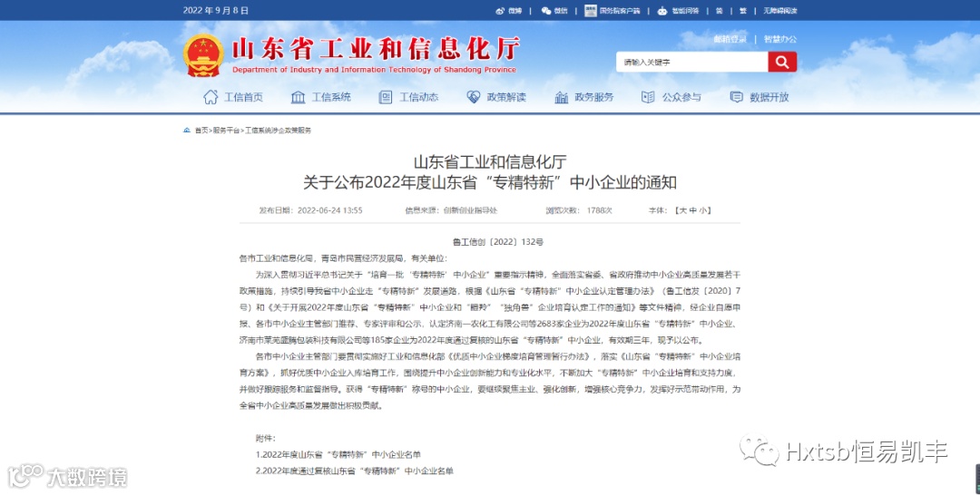Click the 邮箱登录 link
Image resolution: width=980 pixels, height=495 pixels.
tap(730, 39)
